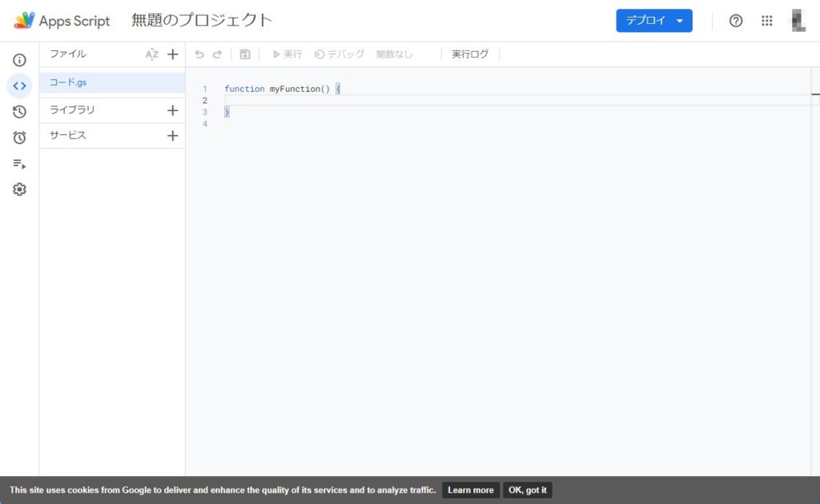The width and height of the screenshot is (820, 504).
Task: Open the デプロイ dropdown button
Action: point(653,21)
